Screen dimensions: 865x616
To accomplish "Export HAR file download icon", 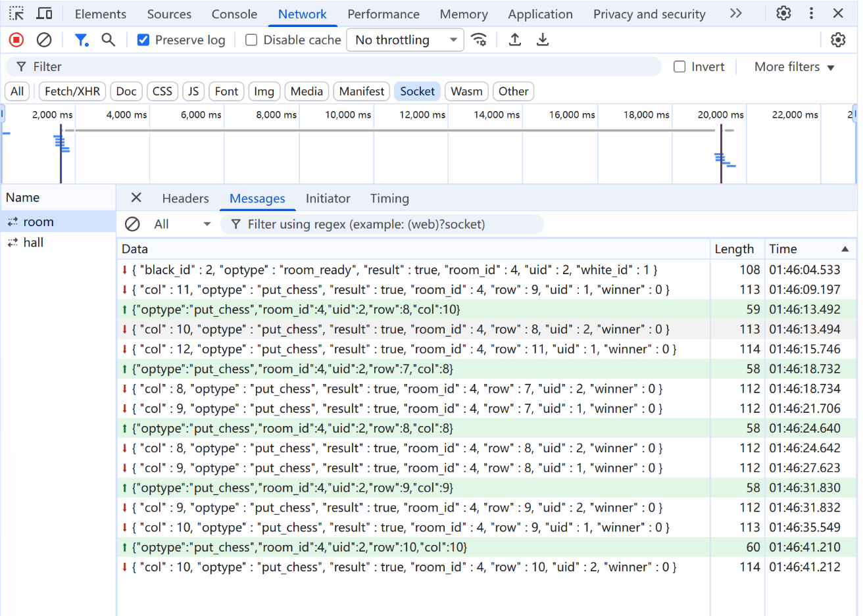I will pos(543,40).
